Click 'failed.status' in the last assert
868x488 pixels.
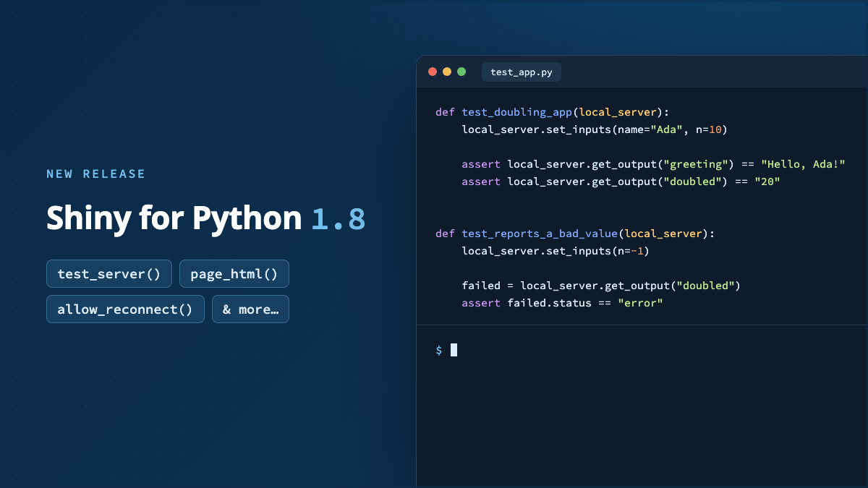point(549,303)
